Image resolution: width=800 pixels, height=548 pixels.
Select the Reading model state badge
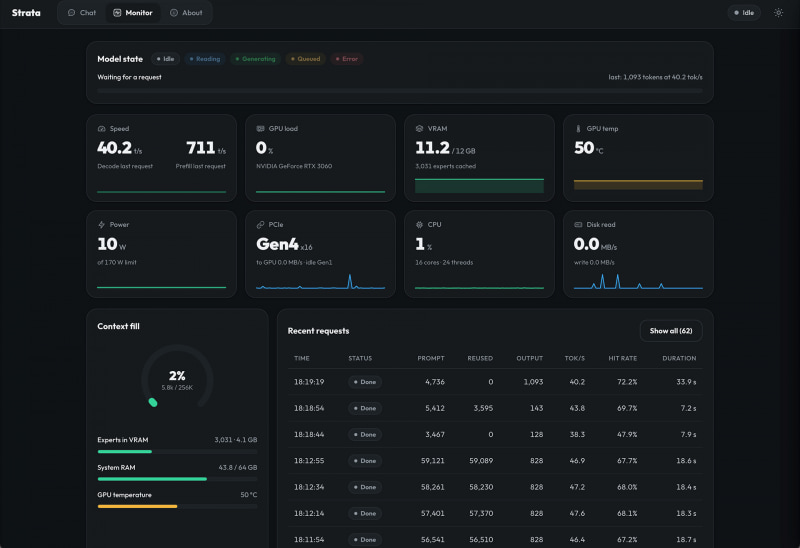tap(205, 59)
